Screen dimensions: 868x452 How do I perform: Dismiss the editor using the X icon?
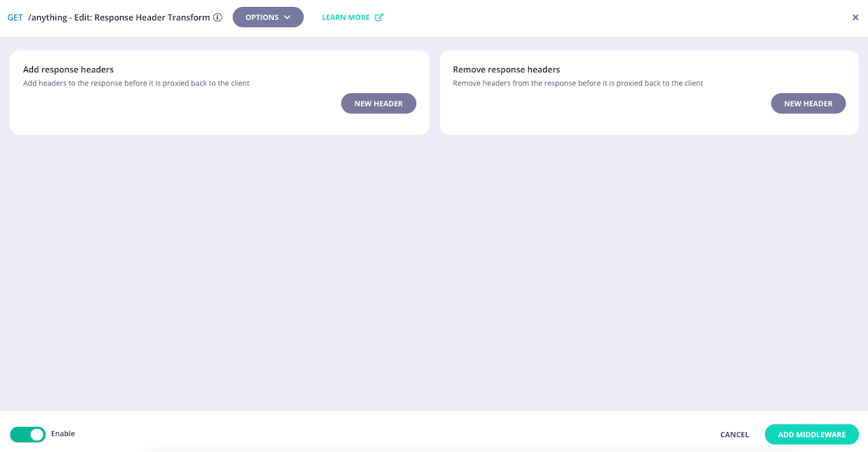pyautogui.click(x=855, y=17)
